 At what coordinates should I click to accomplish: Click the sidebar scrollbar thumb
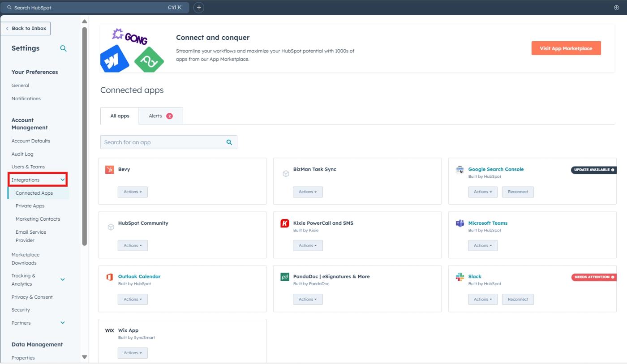pyautogui.click(x=84, y=136)
